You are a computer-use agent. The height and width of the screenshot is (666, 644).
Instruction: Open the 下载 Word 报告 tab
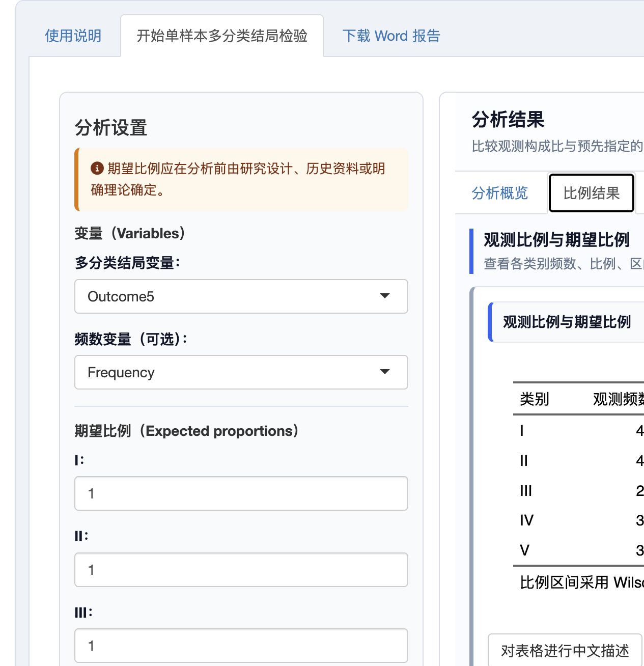point(391,36)
